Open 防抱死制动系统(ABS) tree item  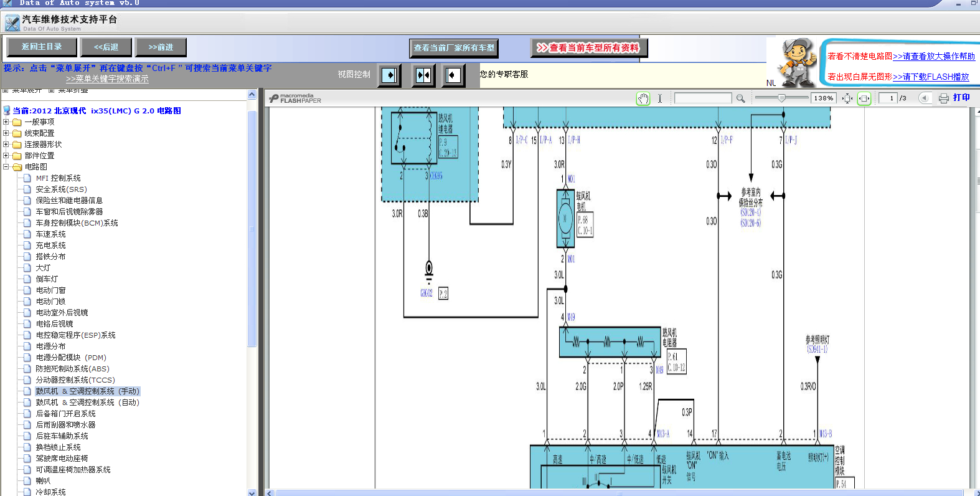(x=72, y=369)
